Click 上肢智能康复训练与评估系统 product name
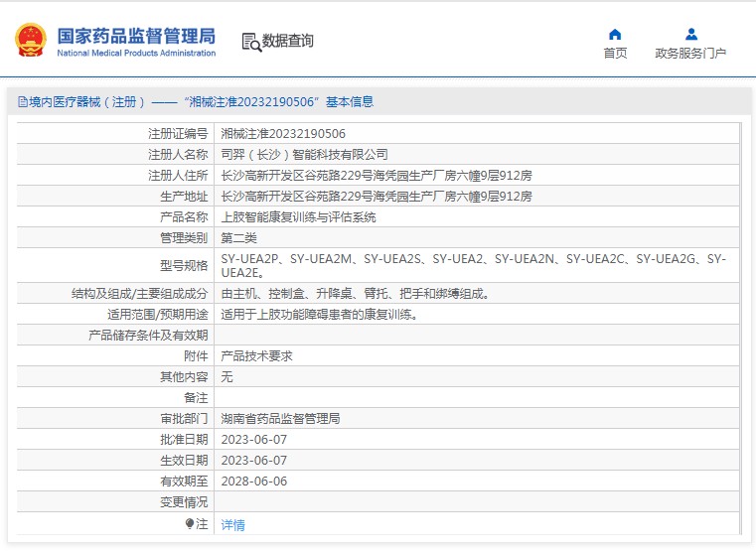The width and height of the screenshot is (756, 552). (x=298, y=217)
